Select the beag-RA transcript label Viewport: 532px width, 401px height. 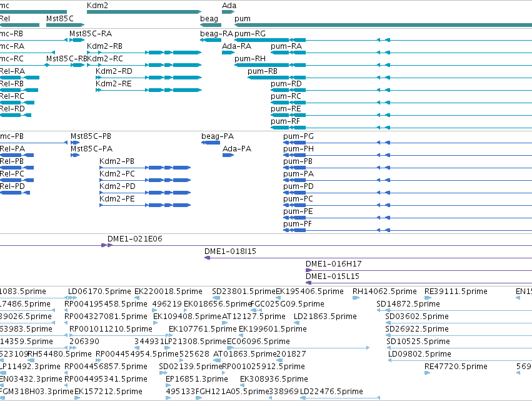point(216,34)
